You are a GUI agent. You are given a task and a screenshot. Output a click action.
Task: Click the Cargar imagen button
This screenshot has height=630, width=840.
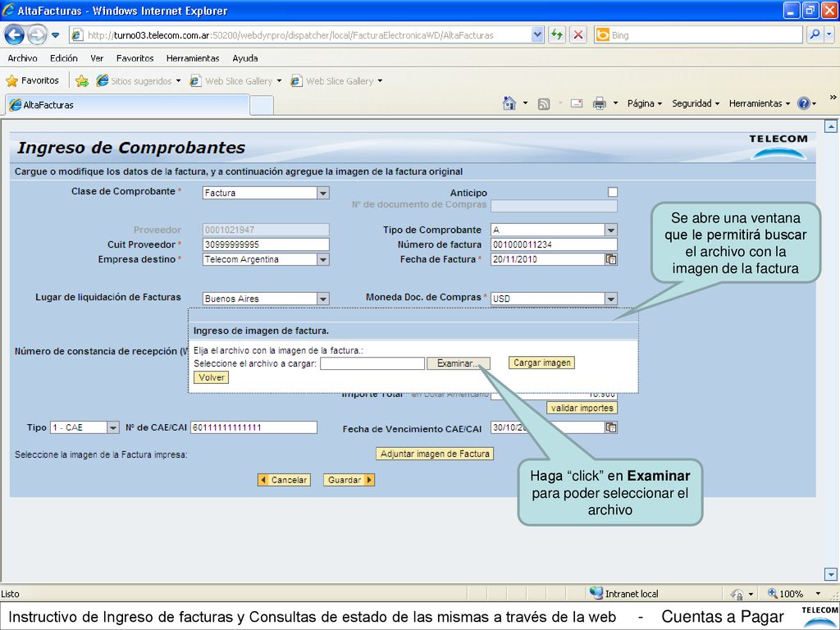541,363
